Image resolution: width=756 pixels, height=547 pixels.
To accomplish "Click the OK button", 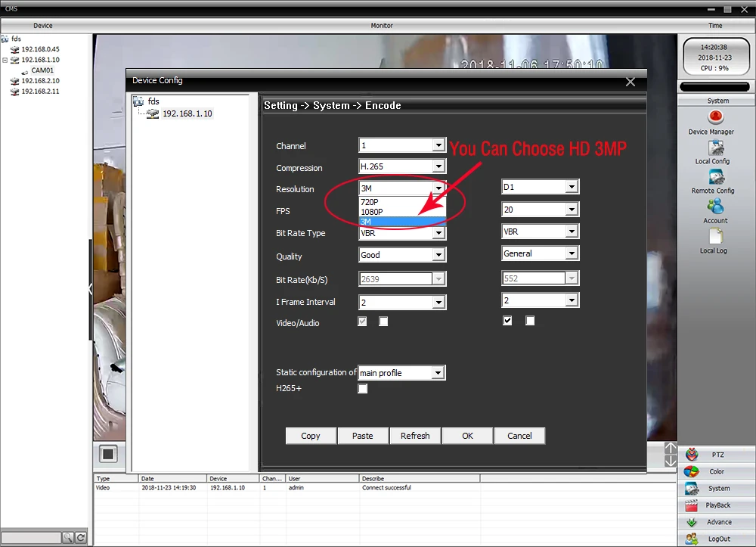I will tap(467, 436).
